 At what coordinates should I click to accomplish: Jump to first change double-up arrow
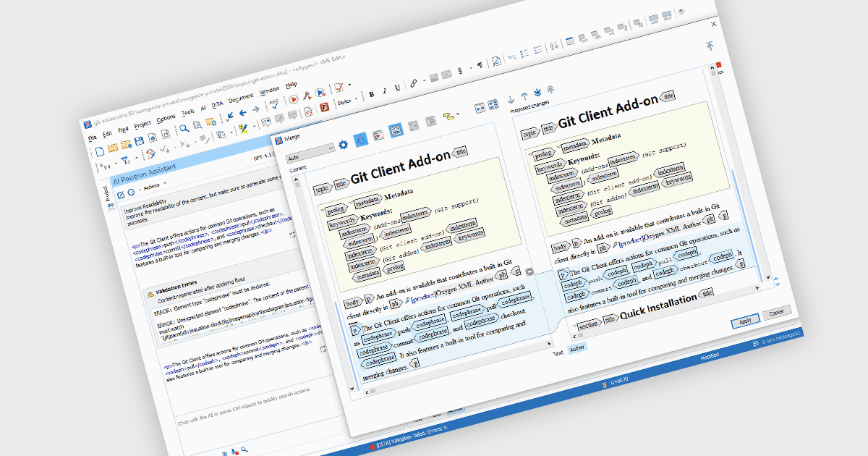click(550, 90)
